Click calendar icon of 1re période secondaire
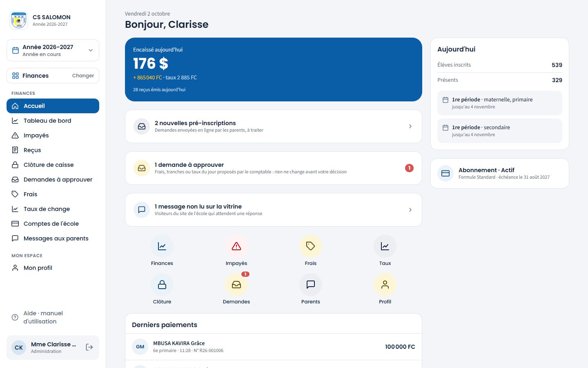 (x=445, y=128)
